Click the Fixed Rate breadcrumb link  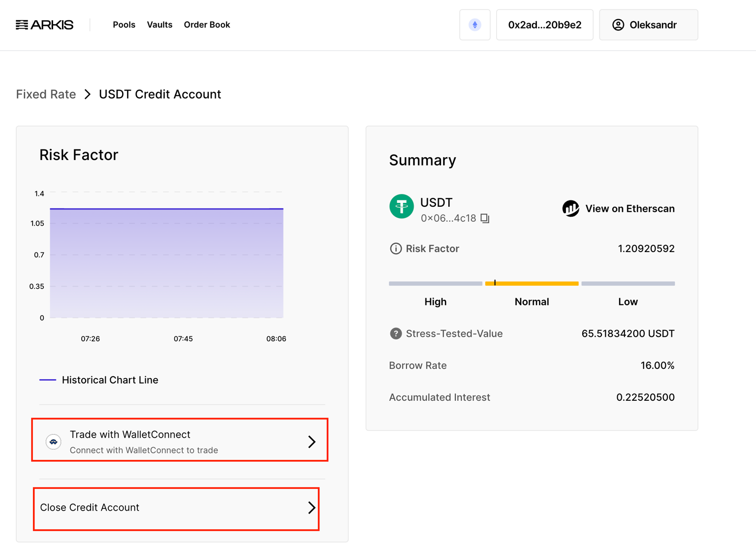point(46,94)
